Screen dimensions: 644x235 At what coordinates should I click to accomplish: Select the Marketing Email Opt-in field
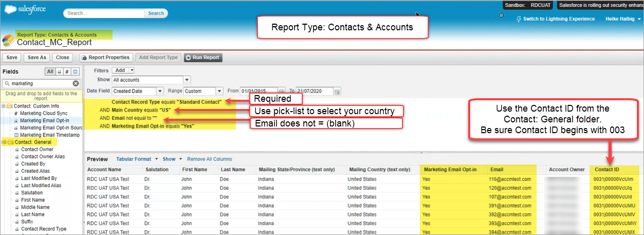(x=44, y=120)
